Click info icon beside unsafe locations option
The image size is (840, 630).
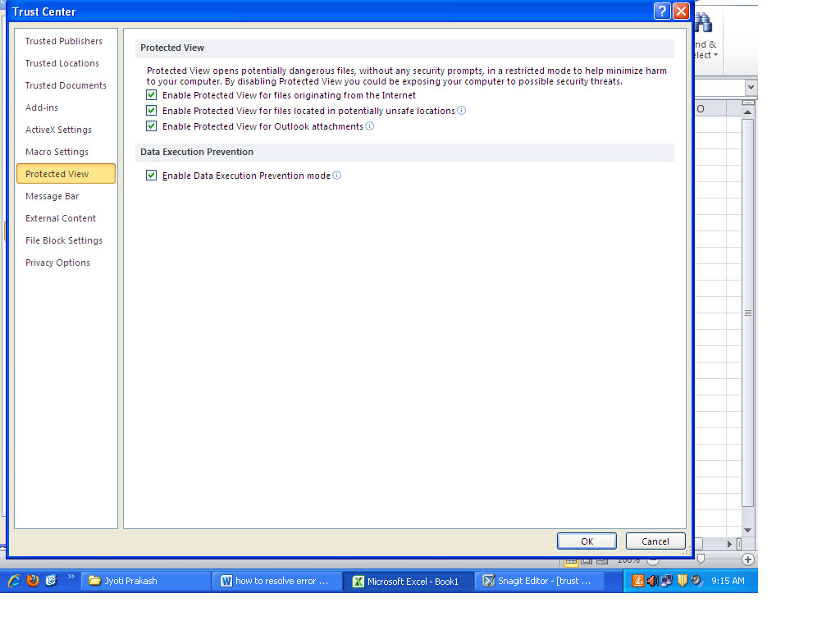[x=461, y=111]
